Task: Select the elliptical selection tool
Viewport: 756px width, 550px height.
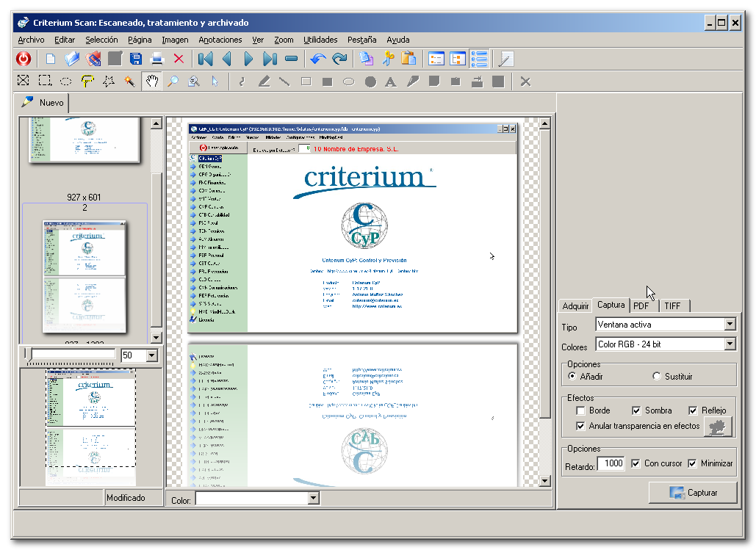Action: pyautogui.click(x=66, y=81)
